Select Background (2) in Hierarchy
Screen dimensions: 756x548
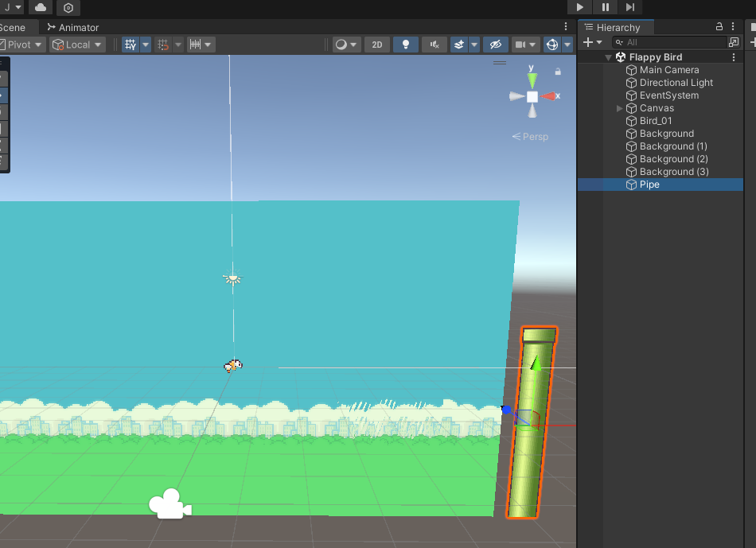pyautogui.click(x=673, y=159)
